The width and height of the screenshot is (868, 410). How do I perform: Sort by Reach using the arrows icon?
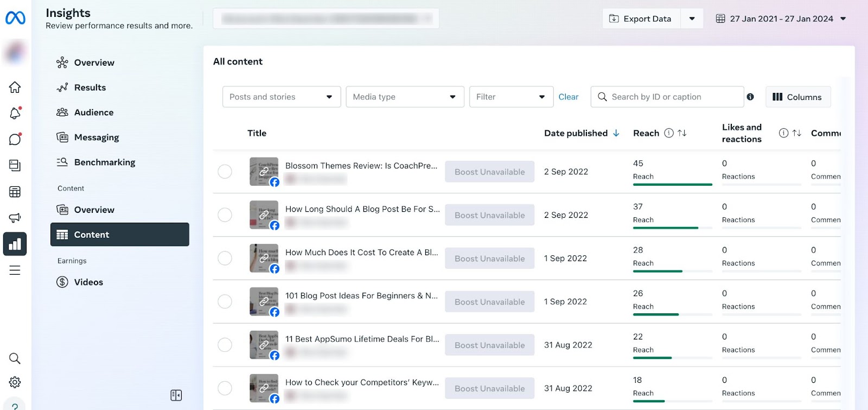click(682, 133)
